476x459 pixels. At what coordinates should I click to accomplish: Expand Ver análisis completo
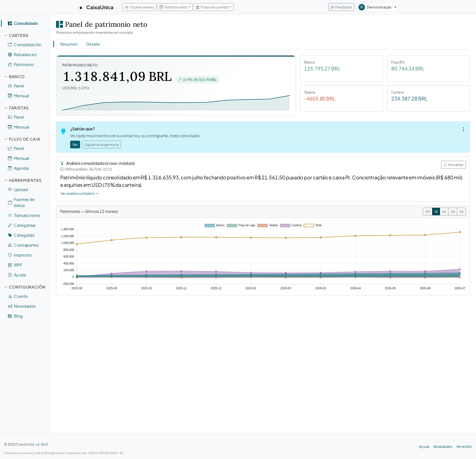click(80, 194)
